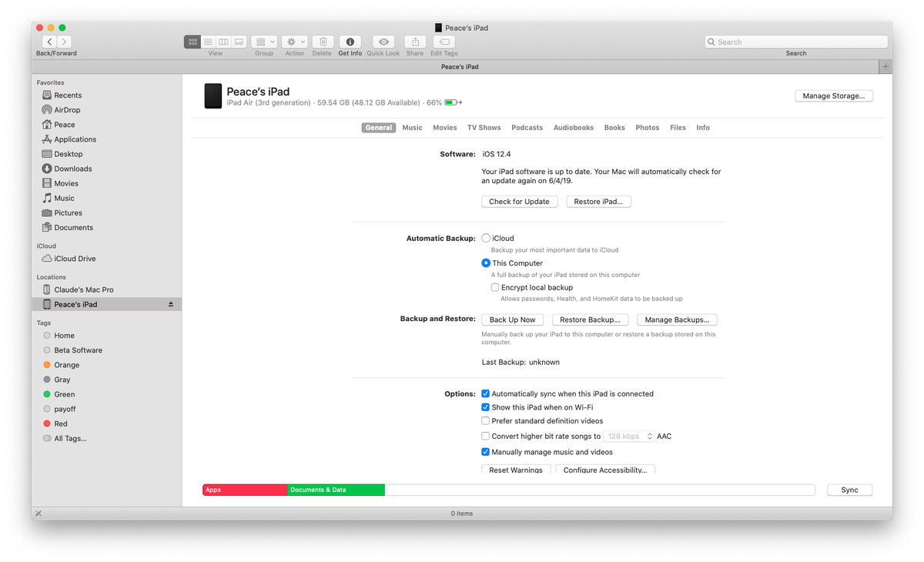The image size is (924, 562).
Task: Click the Sync button
Action: (x=849, y=490)
